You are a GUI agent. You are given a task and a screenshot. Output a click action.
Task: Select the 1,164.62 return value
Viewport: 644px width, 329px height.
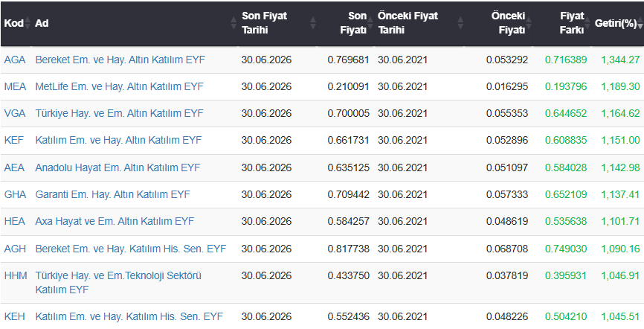coord(620,113)
